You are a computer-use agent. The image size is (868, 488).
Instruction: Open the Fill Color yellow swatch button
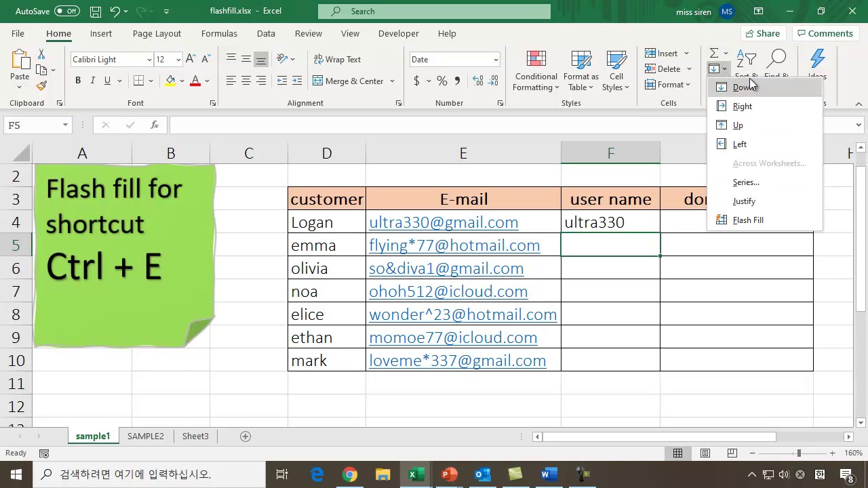point(170,81)
